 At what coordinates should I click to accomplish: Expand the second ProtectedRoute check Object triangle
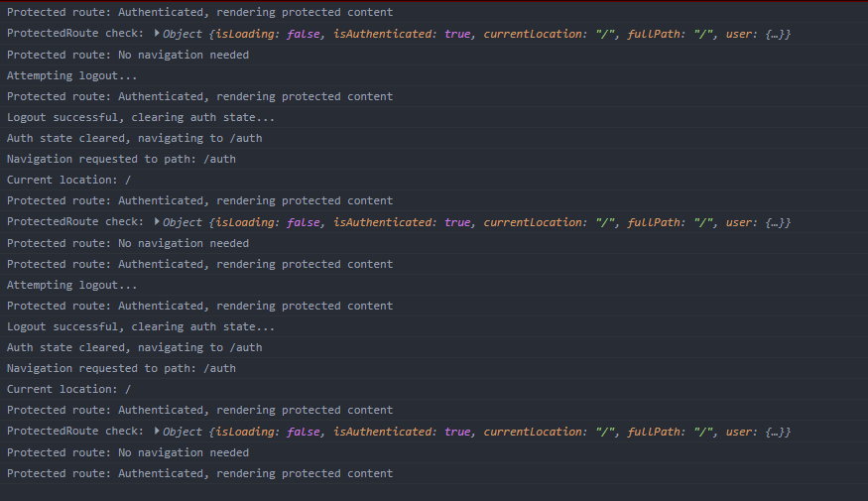[157, 222]
